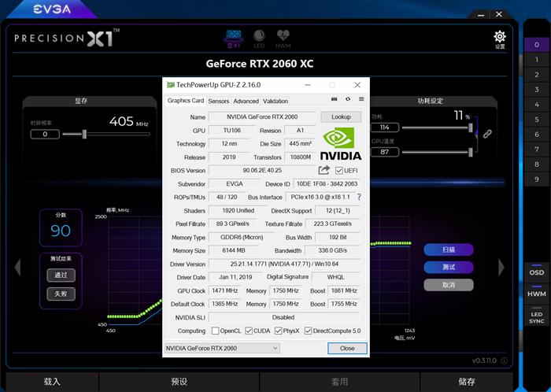Image resolution: width=551 pixels, height=392 pixels.
Task: Go to next page with right arrow
Action: [501, 267]
